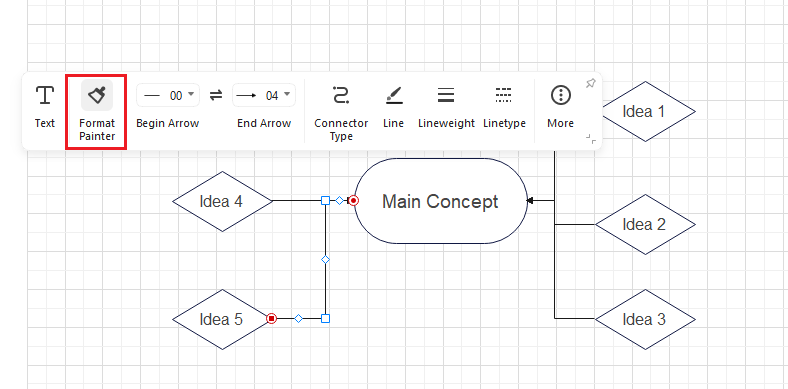This screenshot has height=389, width=788.
Task: Open Connector Type options
Action: (x=341, y=95)
